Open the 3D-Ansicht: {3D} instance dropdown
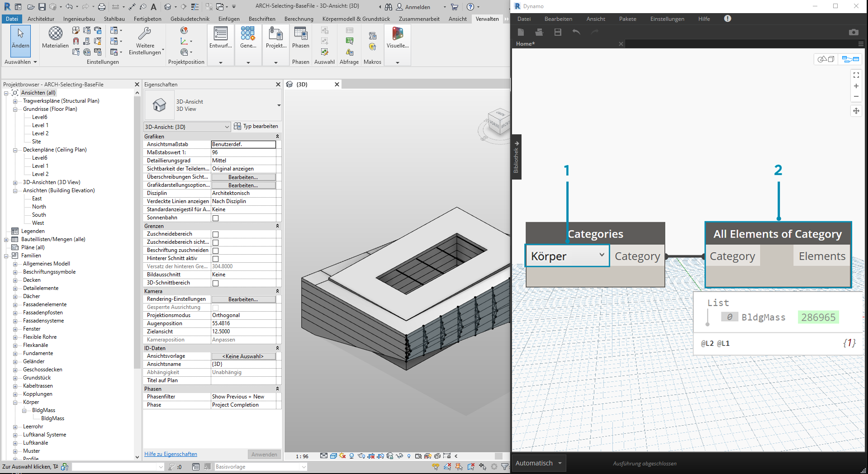The height and width of the screenshot is (474, 868). pyautogui.click(x=187, y=127)
